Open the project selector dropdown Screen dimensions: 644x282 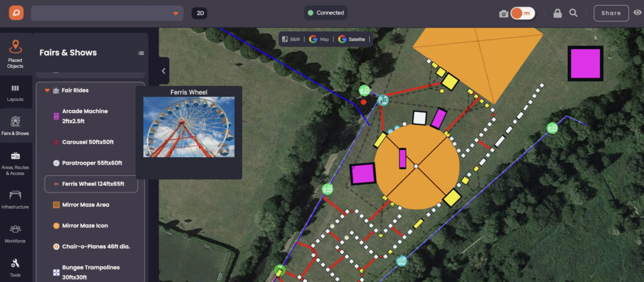[x=107, y=13]
